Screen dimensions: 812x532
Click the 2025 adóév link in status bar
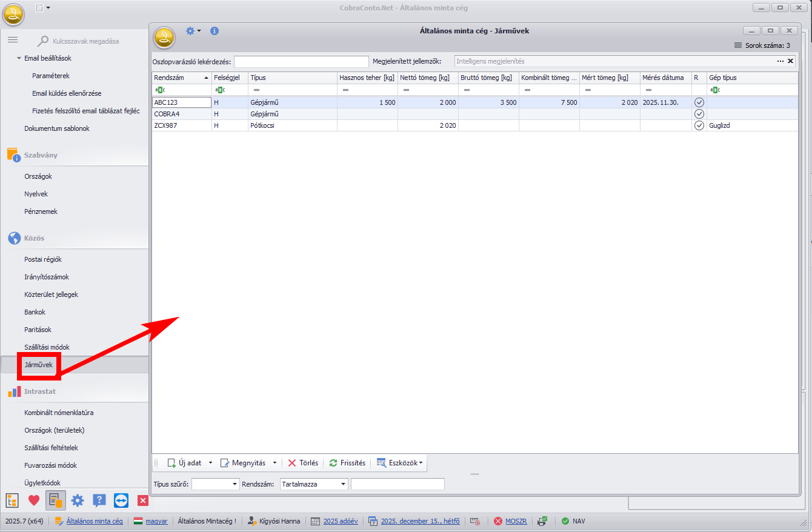pyautogui.click(x=340, y=521)
